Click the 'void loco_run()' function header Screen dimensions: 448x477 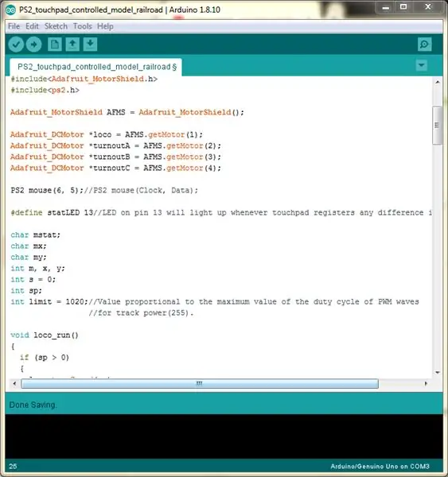pyautogui.click(x=45, y=335)
